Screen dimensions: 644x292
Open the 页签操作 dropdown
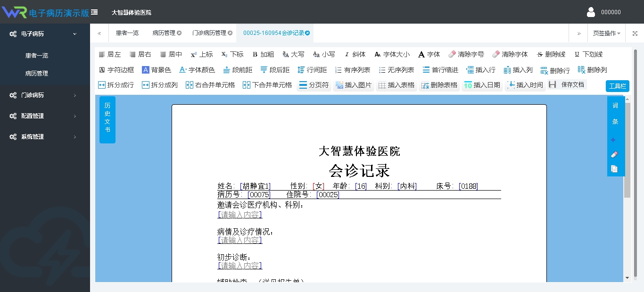pos(606,33)
